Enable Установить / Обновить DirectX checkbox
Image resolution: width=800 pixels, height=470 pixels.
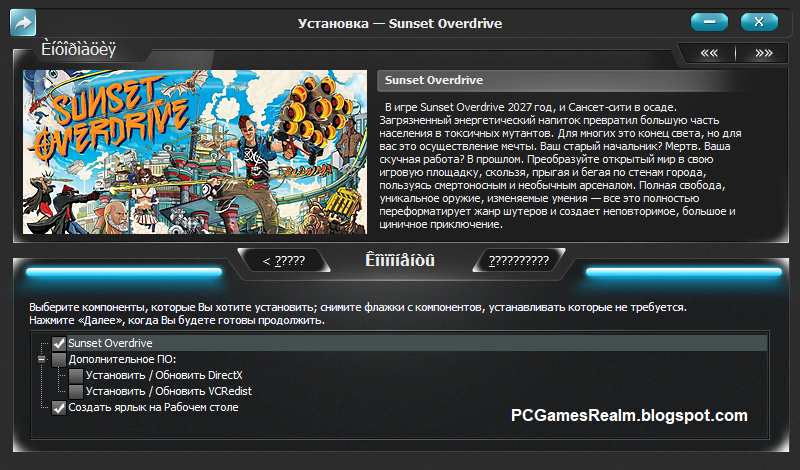pyautogui.click(x=76, y=376)
